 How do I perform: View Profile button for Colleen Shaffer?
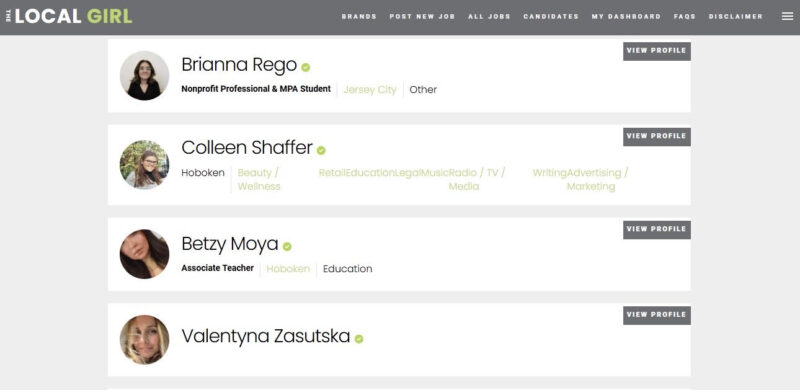pyautogui.click(x=657, y=137)
